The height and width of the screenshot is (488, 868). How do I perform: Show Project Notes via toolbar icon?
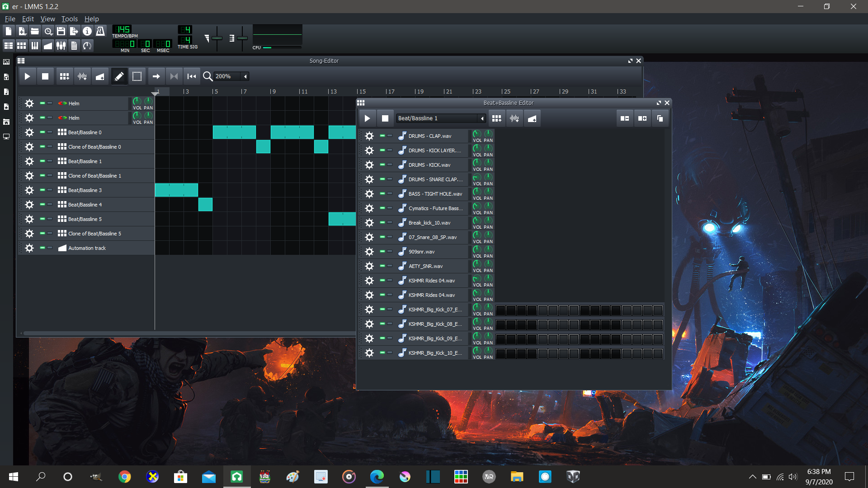point(74,46)
